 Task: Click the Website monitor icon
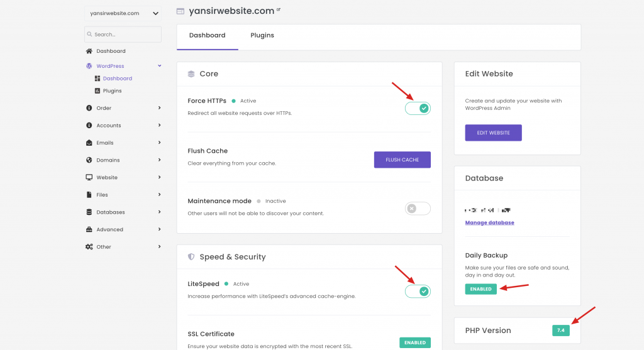click(89, 178)
